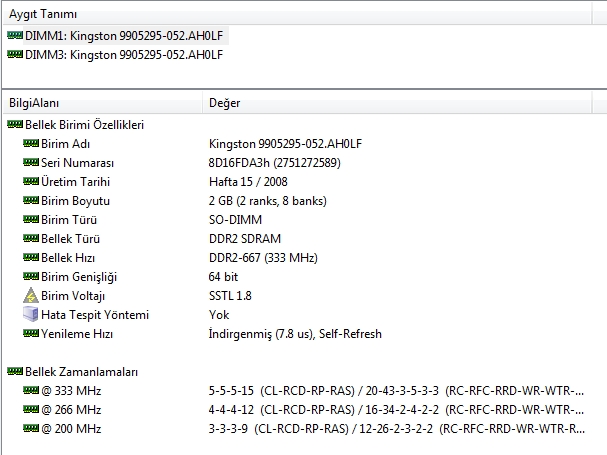Click the icon next to Bellek Hızı

[31, 257]
